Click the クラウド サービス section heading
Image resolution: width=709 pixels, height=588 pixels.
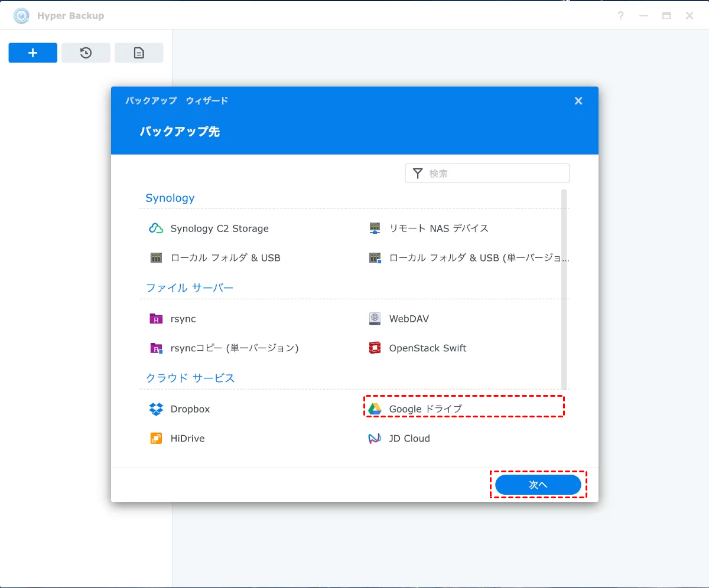point(190,378)
